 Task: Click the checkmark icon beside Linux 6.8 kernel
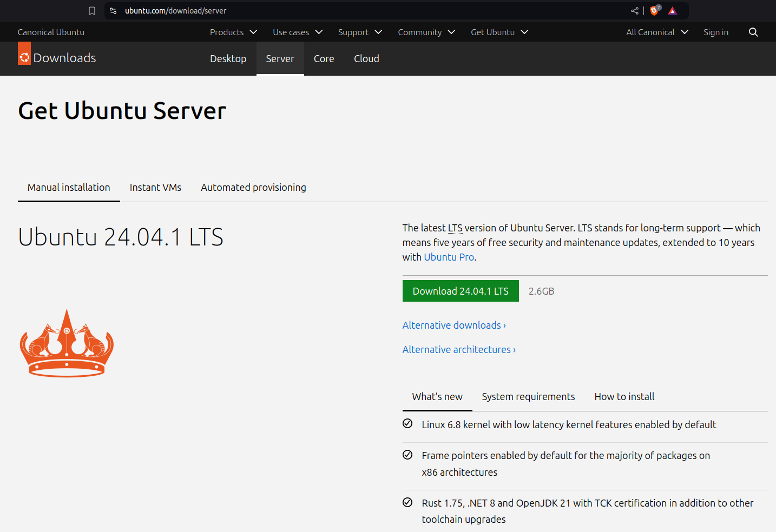point(407,424)
